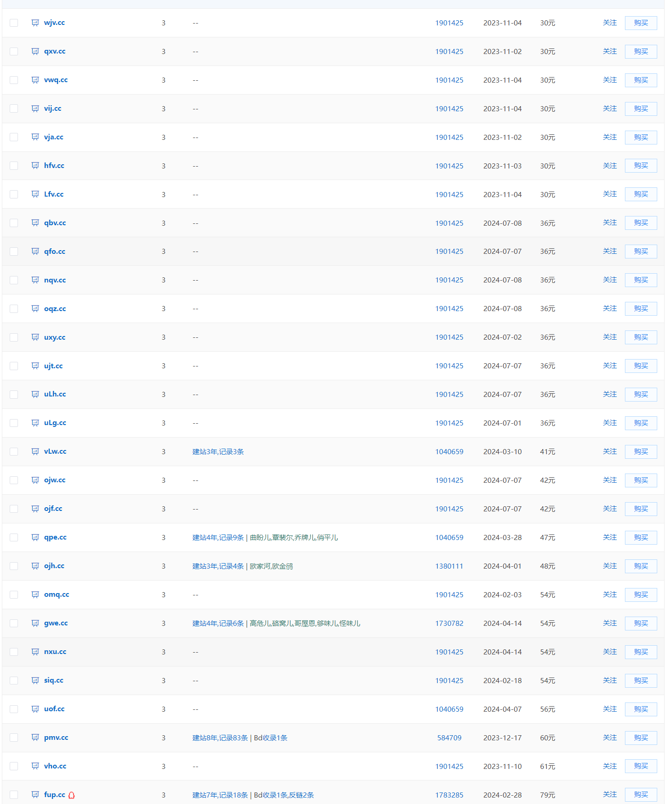Click 关注 for the siq.cc row
Image resolution: width=672 pixels, height=804 pixels.
(x=609, y=680)
